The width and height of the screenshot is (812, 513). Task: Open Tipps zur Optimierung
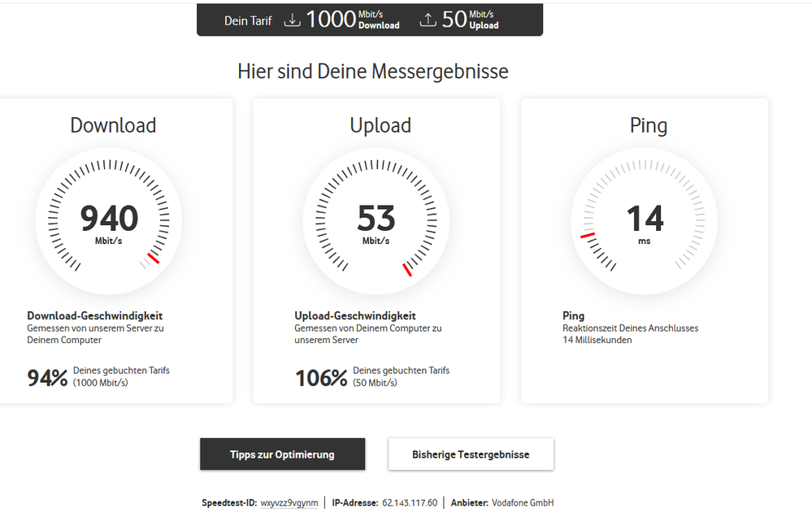click(x=282, y=454)
